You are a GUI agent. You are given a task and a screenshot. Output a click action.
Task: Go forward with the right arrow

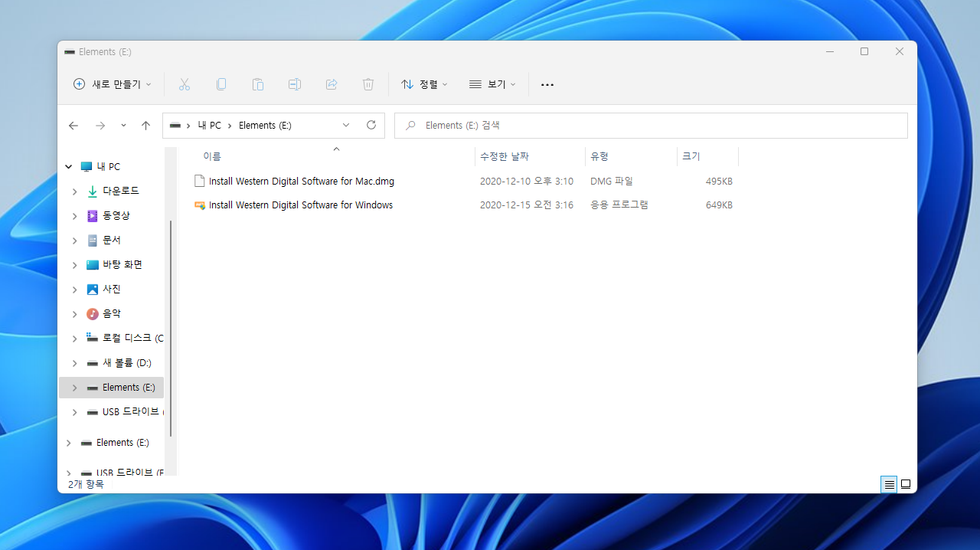(x=100, y=126)
